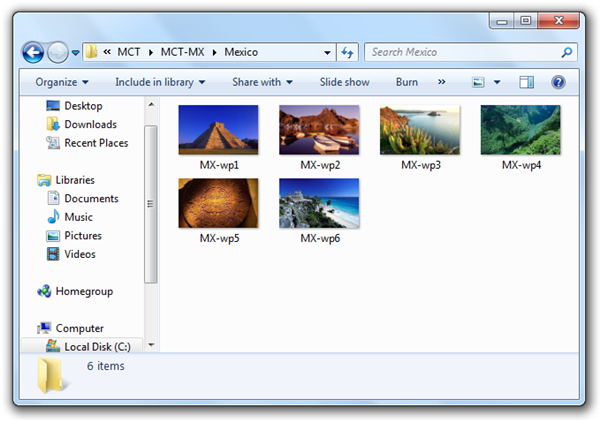
Task: Select the MX-wp1 pyramid thumbnail
Action: pyautogui.click(x=218, y=130)
